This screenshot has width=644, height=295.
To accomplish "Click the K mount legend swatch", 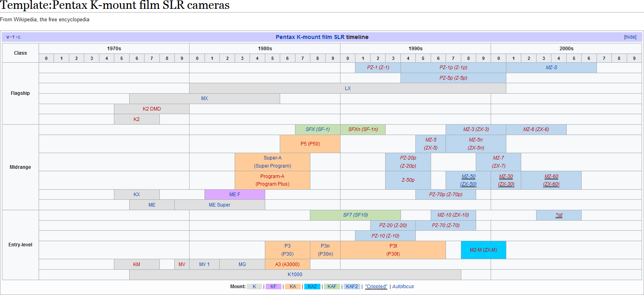I will (254, 287).
